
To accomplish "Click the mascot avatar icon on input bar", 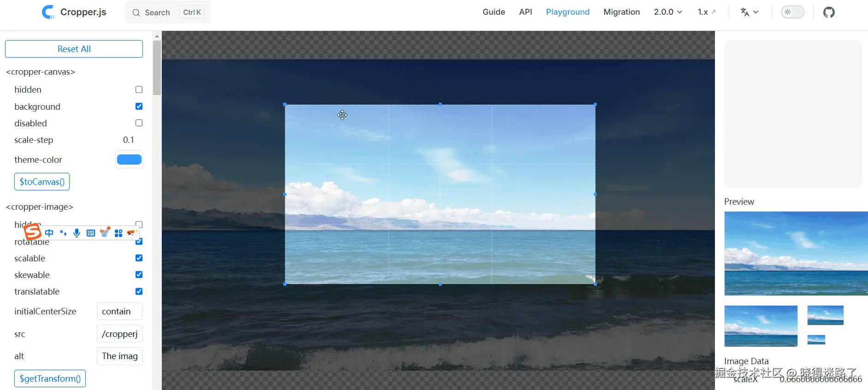I will tap(132, 233).
